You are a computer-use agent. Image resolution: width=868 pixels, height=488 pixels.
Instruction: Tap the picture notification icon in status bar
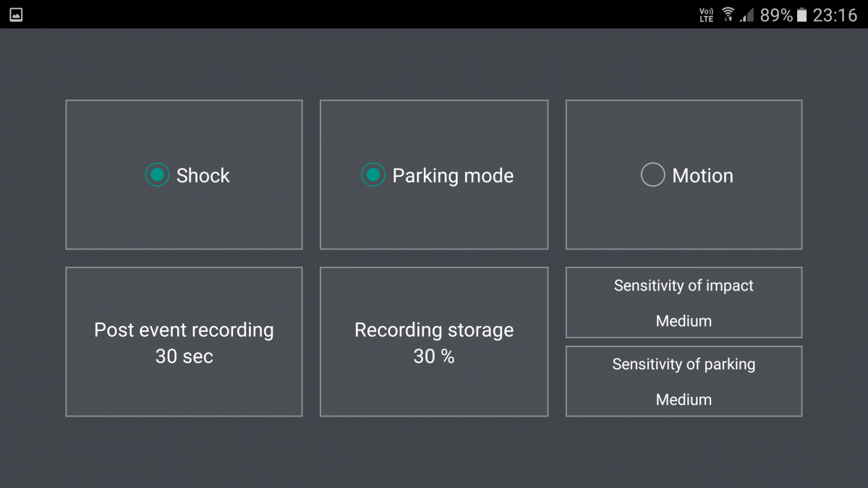point(16,14)
